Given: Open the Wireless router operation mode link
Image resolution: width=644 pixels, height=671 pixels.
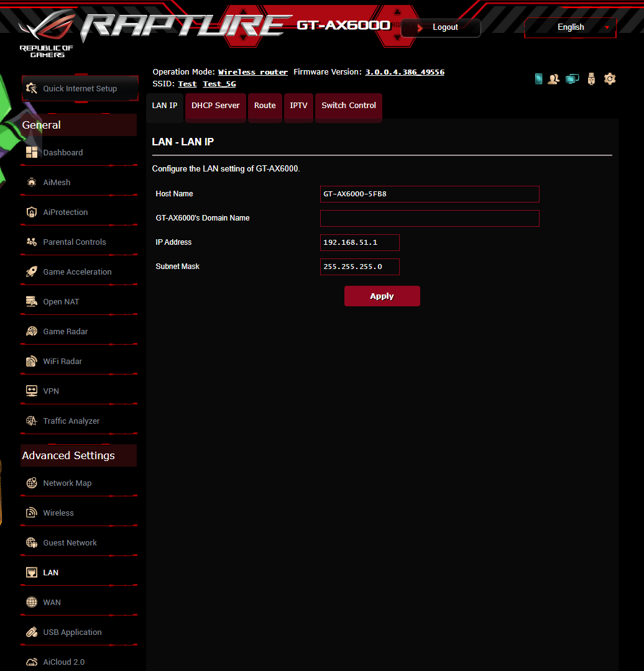Looking at the screenshot, I should [x=252, y=72].
